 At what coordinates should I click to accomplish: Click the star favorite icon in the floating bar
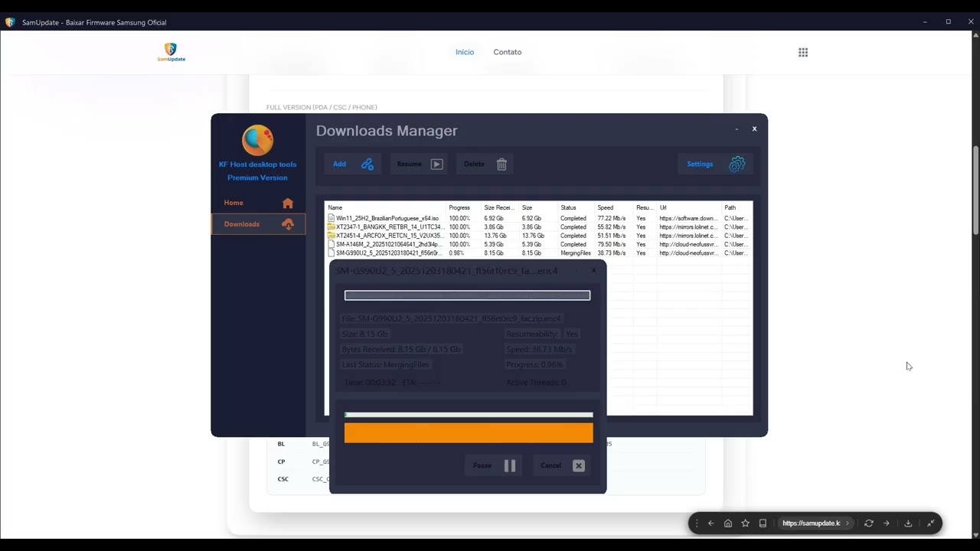(x=745, y=523)
